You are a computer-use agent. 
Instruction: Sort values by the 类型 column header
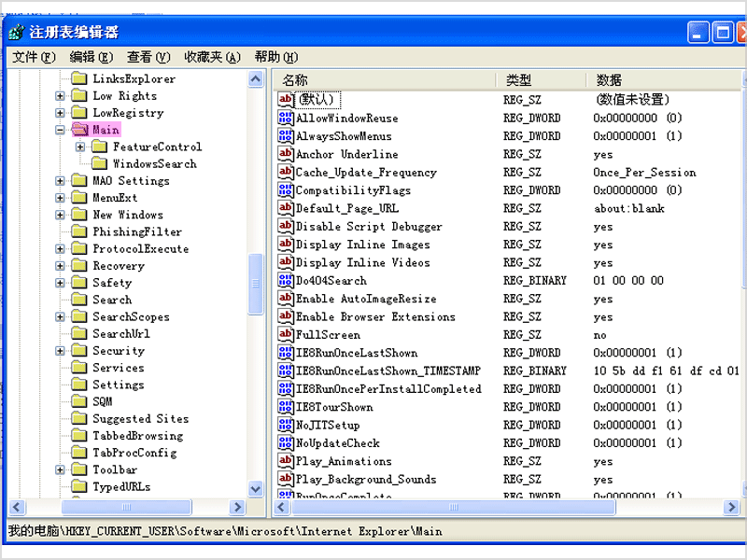coord(541,80)
